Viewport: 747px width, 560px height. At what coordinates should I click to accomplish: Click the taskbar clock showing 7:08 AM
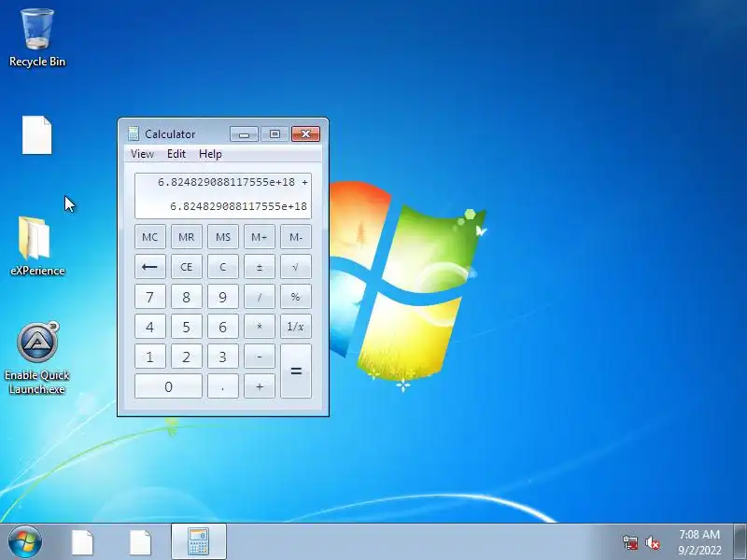click(699, 542)
